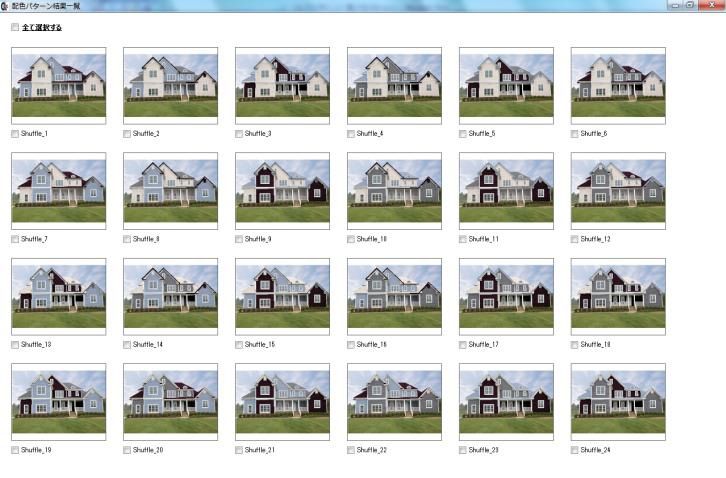Choose the Shuffle_14 preview image
Image resolution: width=726 pixels, height=478 pixels.
[x=170, y=297]
